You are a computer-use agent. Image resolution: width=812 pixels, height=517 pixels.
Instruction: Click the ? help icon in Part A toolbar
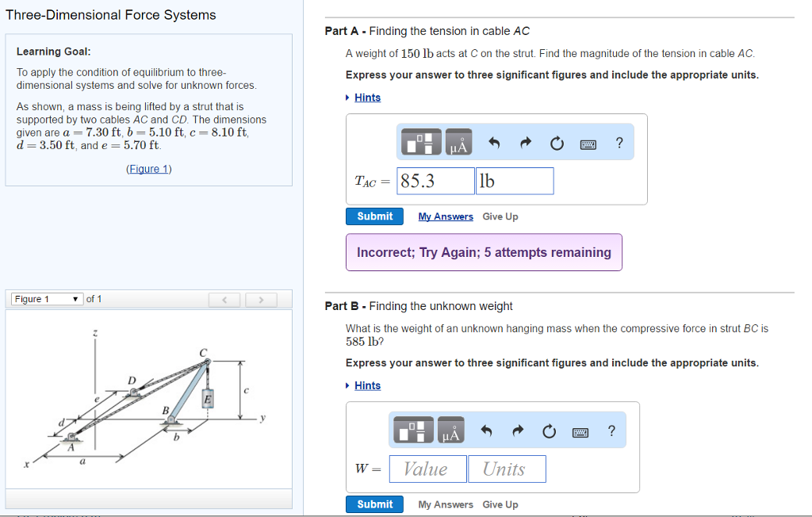click(x=618, y=143)
